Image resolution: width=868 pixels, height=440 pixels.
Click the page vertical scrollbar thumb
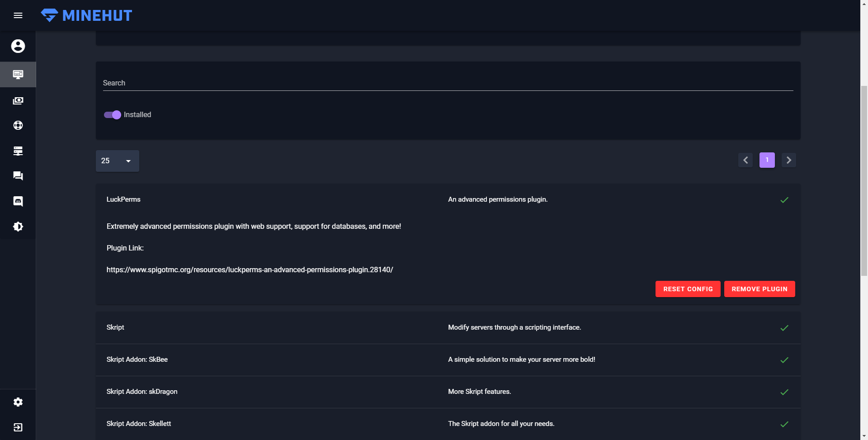[864, 181]
